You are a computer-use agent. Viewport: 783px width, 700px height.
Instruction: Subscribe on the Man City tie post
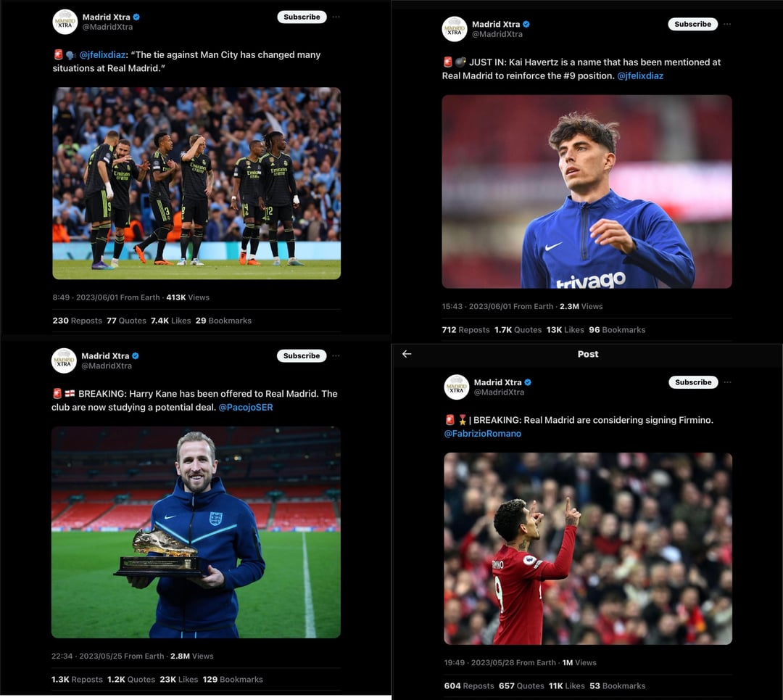pos(302,17)
